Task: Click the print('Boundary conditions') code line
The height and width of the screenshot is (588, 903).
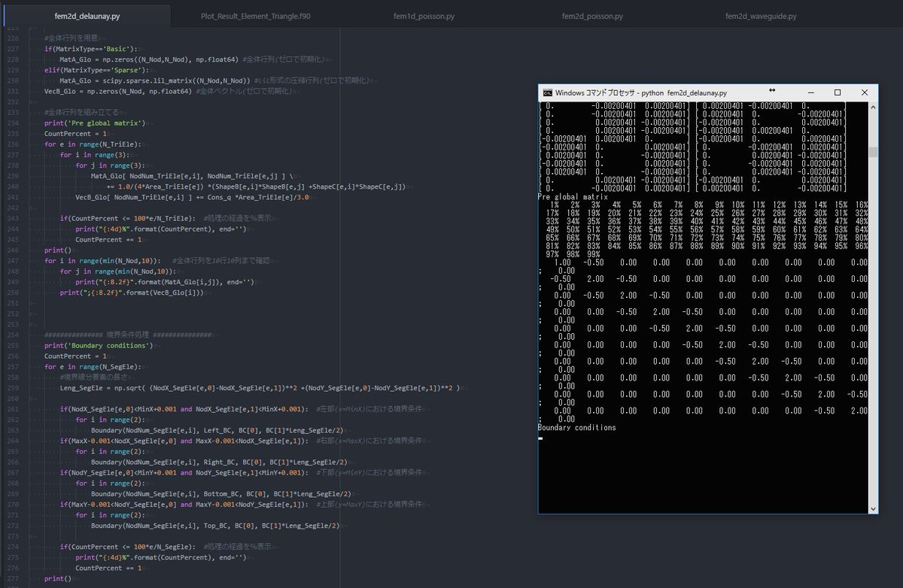Action: 98,345
